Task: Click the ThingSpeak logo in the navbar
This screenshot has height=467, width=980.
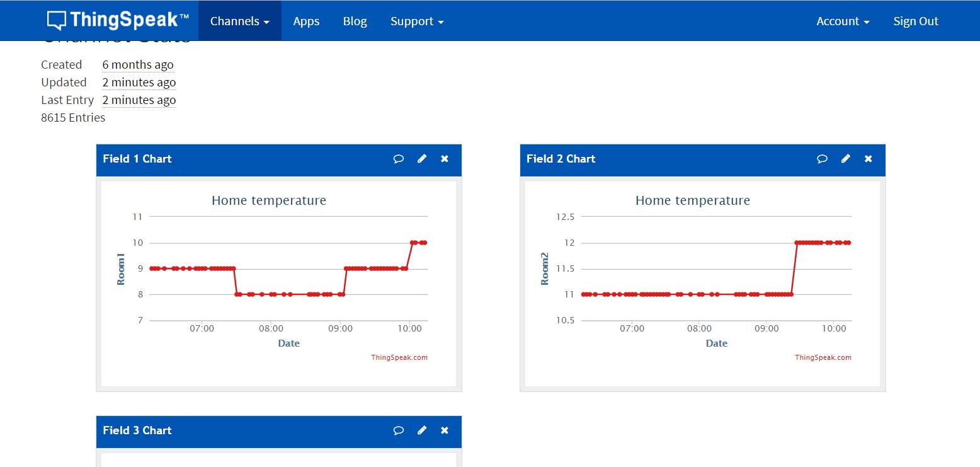Action: [118, 21]
